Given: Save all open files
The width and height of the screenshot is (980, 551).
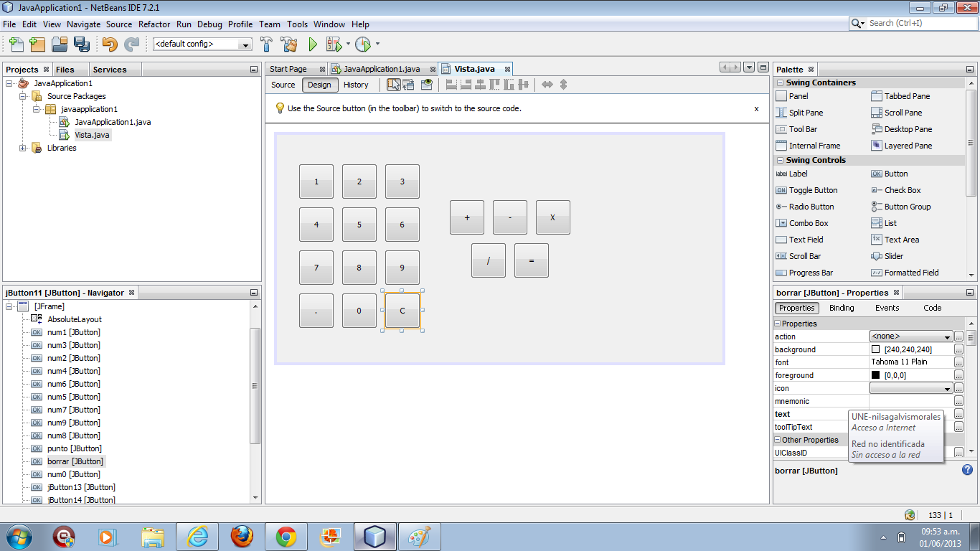Looking at the screenshot, I should point(82,44).
